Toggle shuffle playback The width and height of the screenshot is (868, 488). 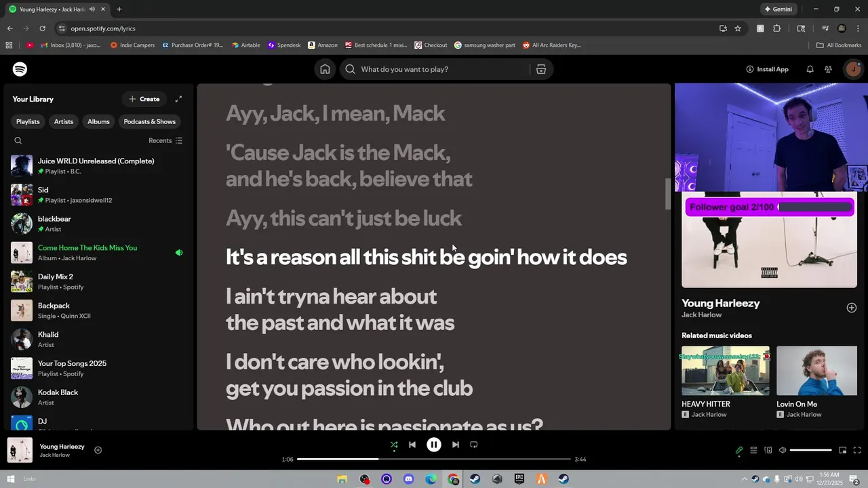pos(394,445)
